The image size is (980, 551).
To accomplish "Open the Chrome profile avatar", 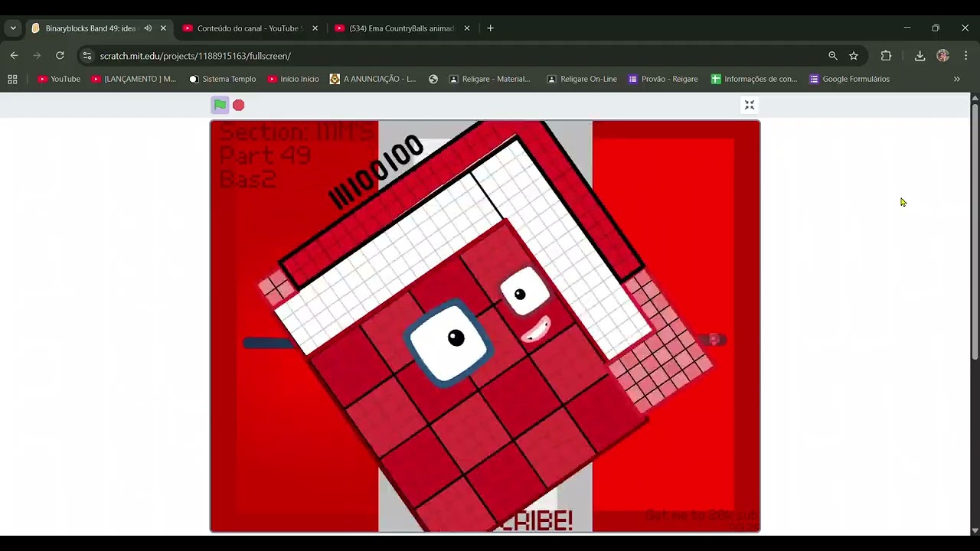I will [942, 56].
